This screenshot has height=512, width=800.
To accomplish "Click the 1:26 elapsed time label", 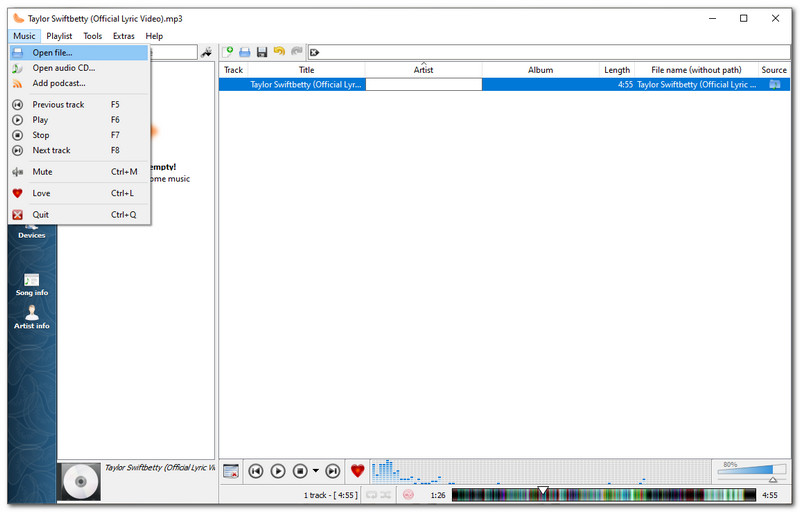I will (x=438, y=495).
